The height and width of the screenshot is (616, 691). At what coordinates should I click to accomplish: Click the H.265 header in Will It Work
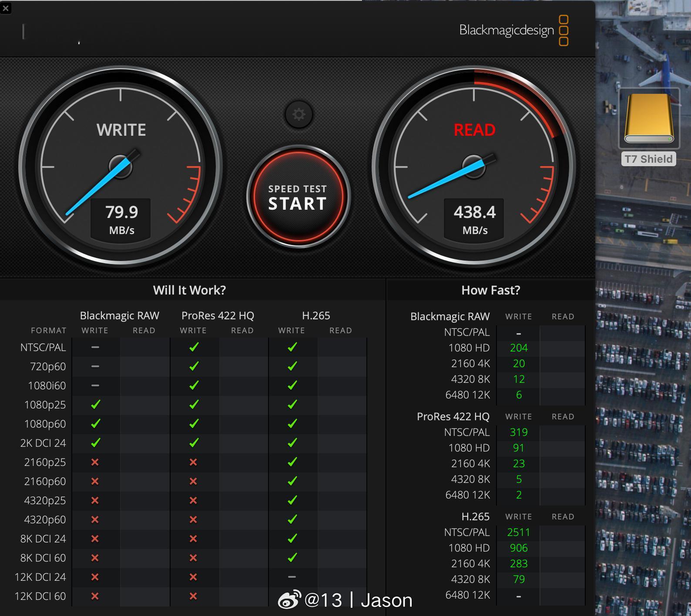coord(316,315)
